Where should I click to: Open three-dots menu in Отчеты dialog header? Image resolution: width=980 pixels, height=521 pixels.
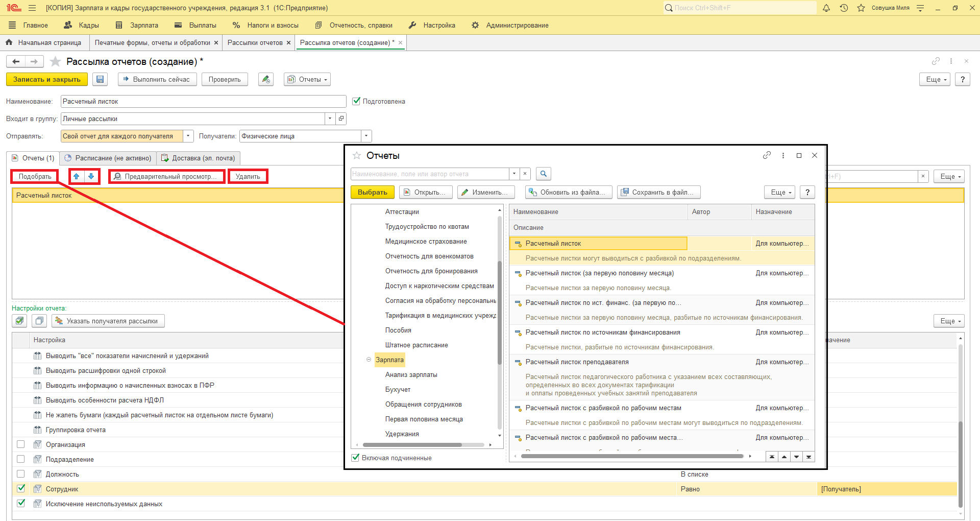783,155
